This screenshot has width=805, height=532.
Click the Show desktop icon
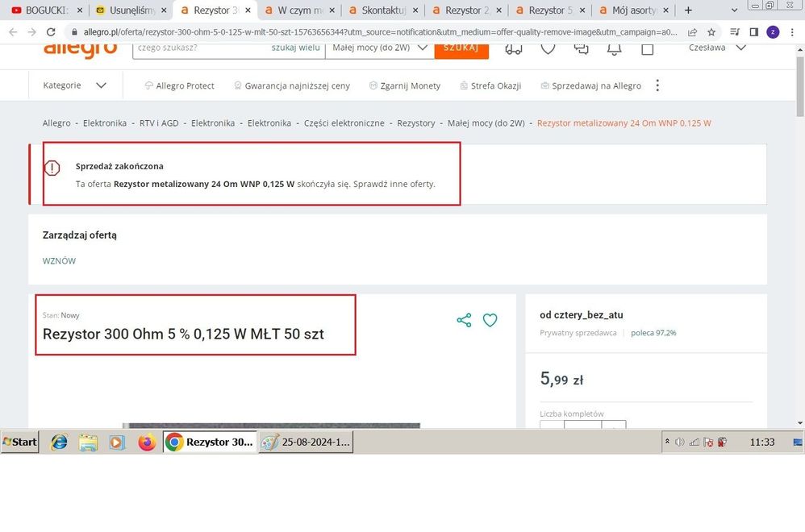point(797,442)
